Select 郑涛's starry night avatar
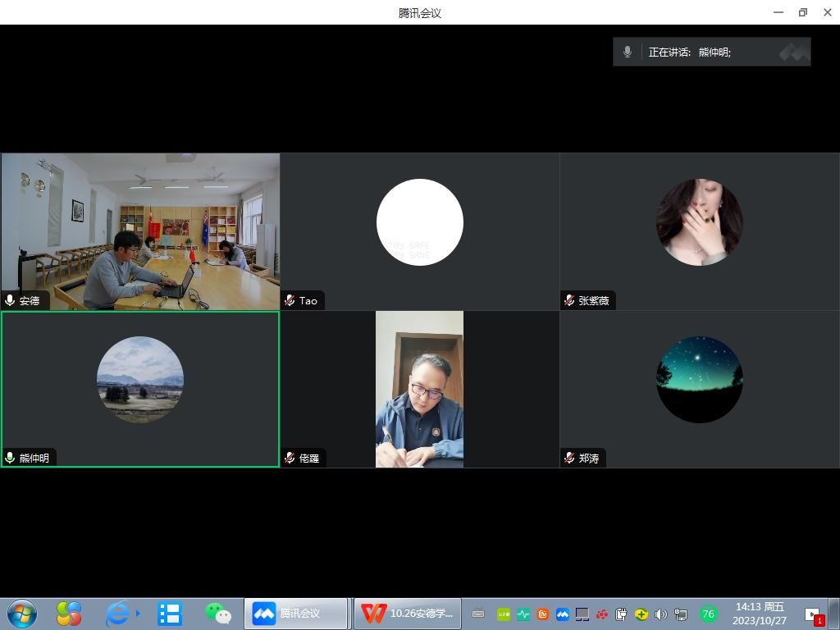 pos(699,380)
